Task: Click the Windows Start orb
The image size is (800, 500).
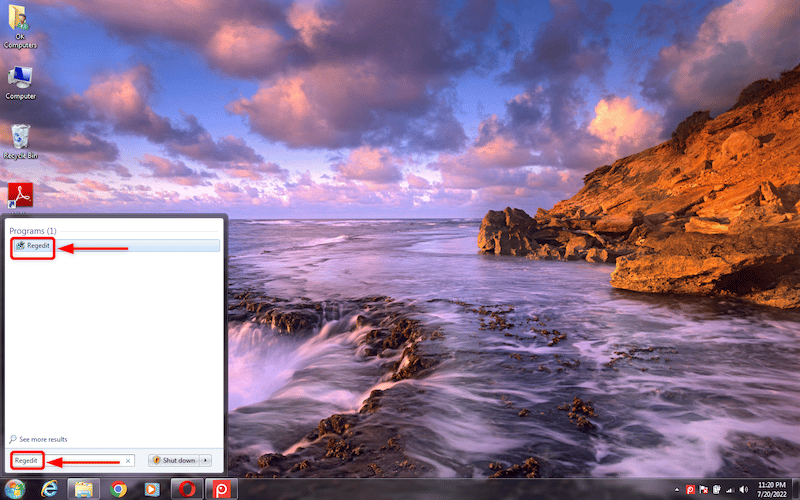Action: click(14, 489)
